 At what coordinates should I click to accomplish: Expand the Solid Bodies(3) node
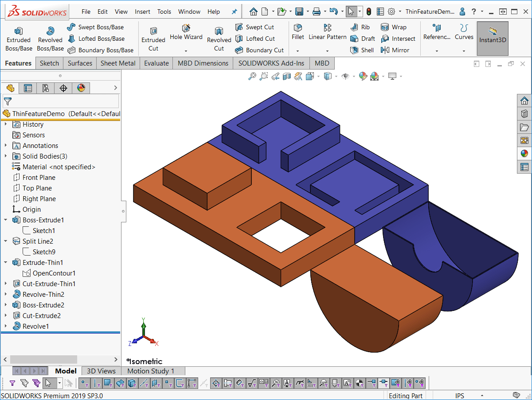click(x=6, y=156)
